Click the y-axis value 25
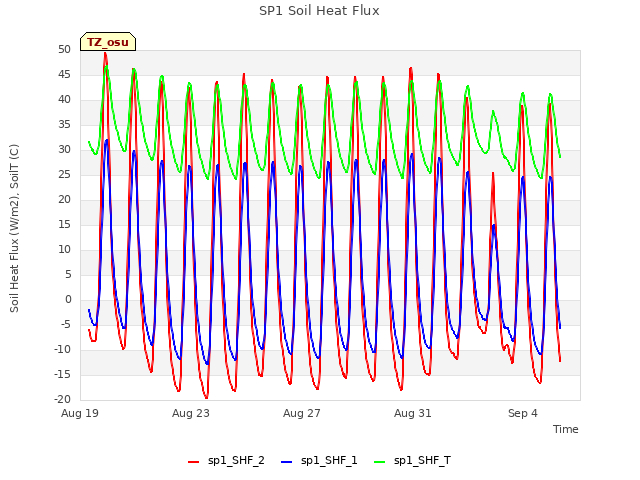The height and width of the screenshot is (480, 640). click(64, 174)
